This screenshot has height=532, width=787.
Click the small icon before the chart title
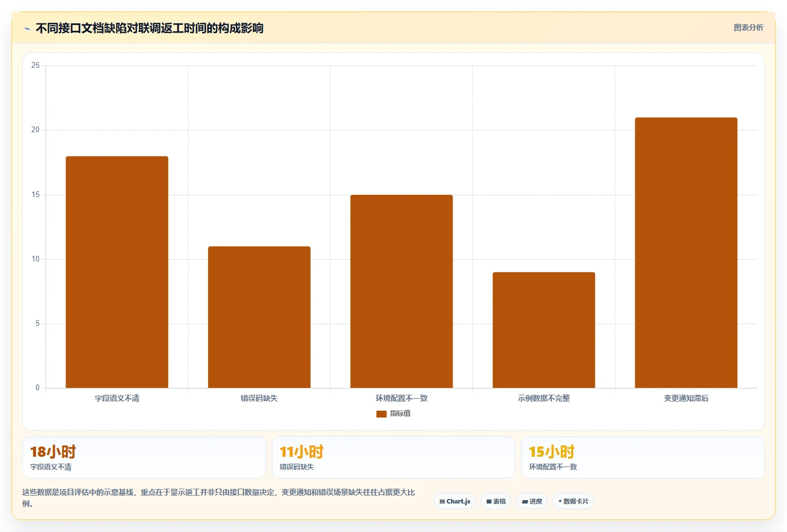27,28
